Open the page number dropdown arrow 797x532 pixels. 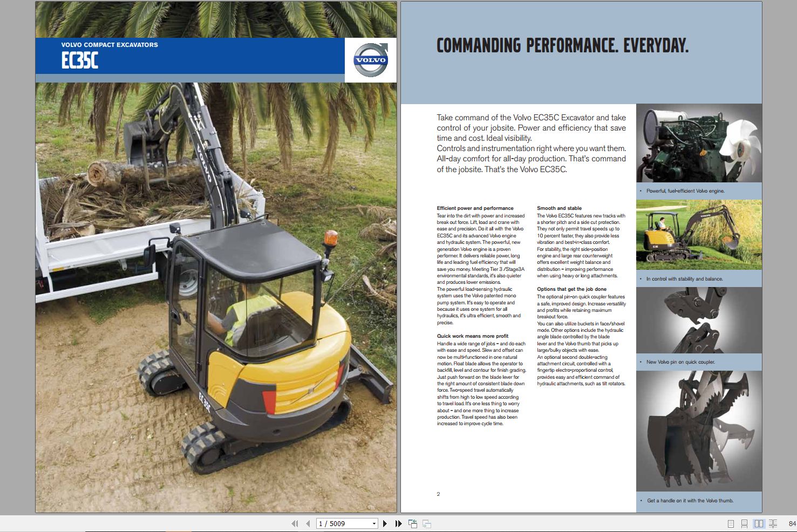click(x=374, y=523)
